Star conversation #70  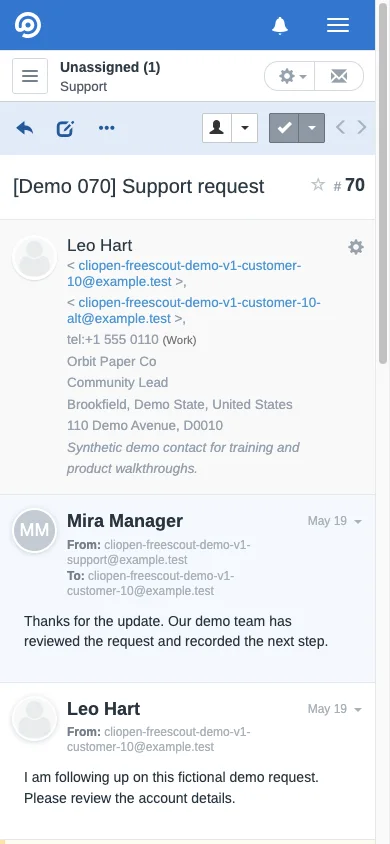[318, 185]
